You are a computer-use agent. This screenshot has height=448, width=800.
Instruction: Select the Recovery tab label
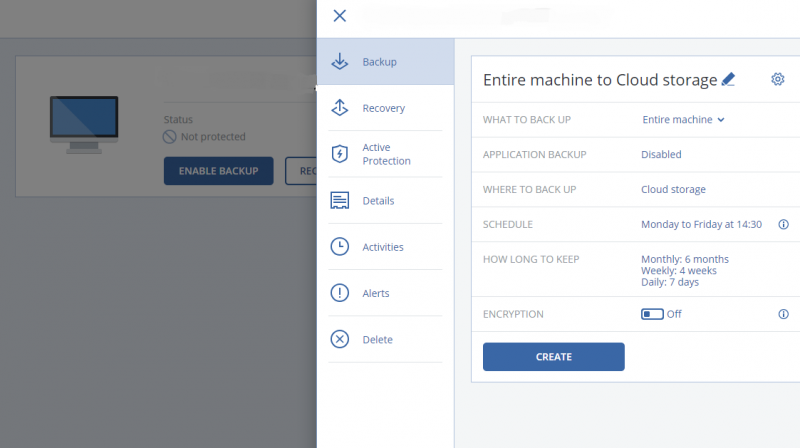coord(384,108)
